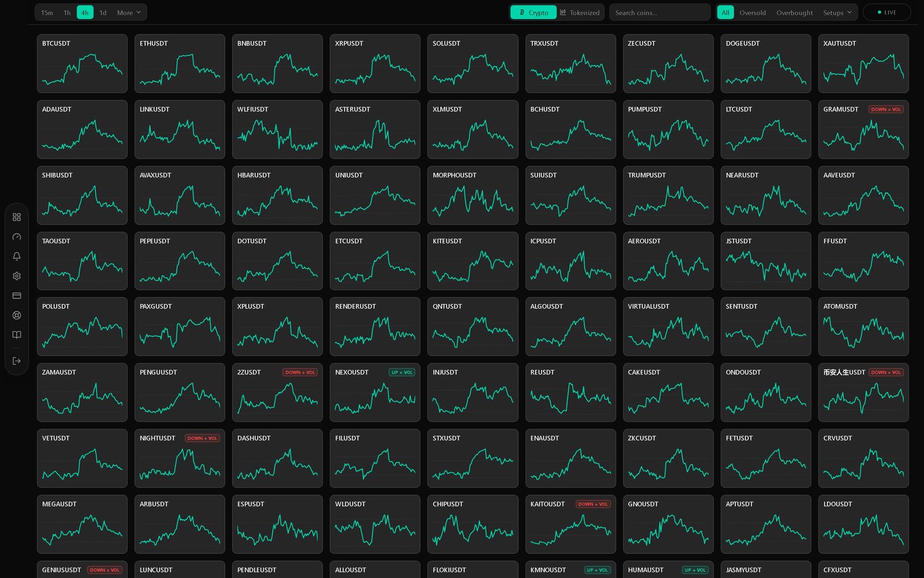
Task: Click DOWN + VOL badge on KAITOUSDT
Action: point(593,504)
